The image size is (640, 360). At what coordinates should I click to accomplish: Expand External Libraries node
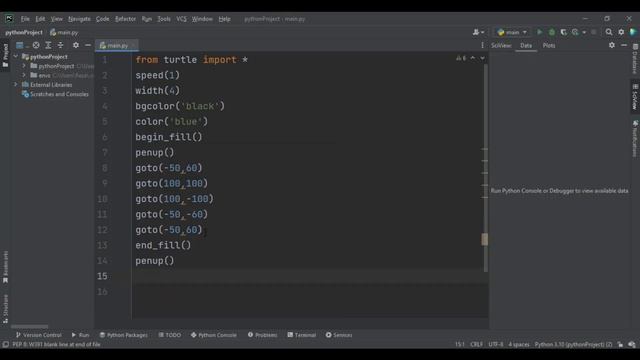click(x=16, y=84)
